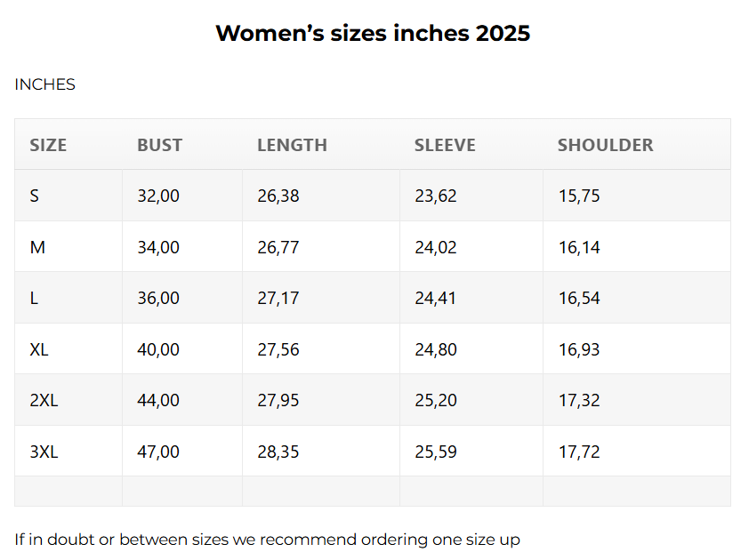Click the L size row label
The image size is (749, 560).
click(x=34, y=298)
